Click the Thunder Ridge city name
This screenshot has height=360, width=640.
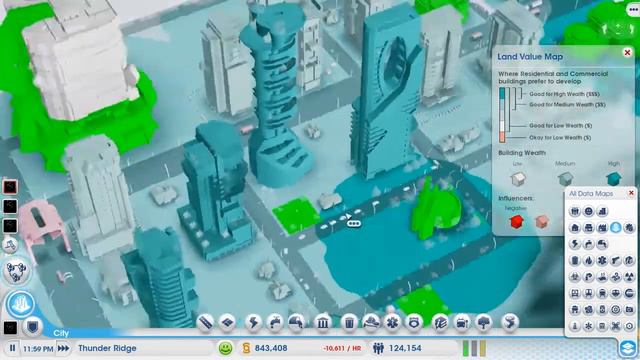coord(107,348)
